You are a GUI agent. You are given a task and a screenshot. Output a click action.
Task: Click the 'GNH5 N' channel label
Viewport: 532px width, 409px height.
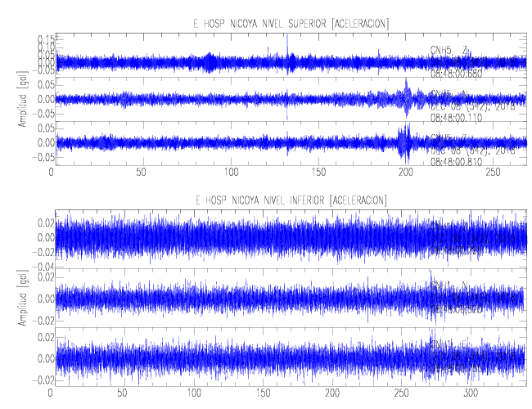pos(449,94)
